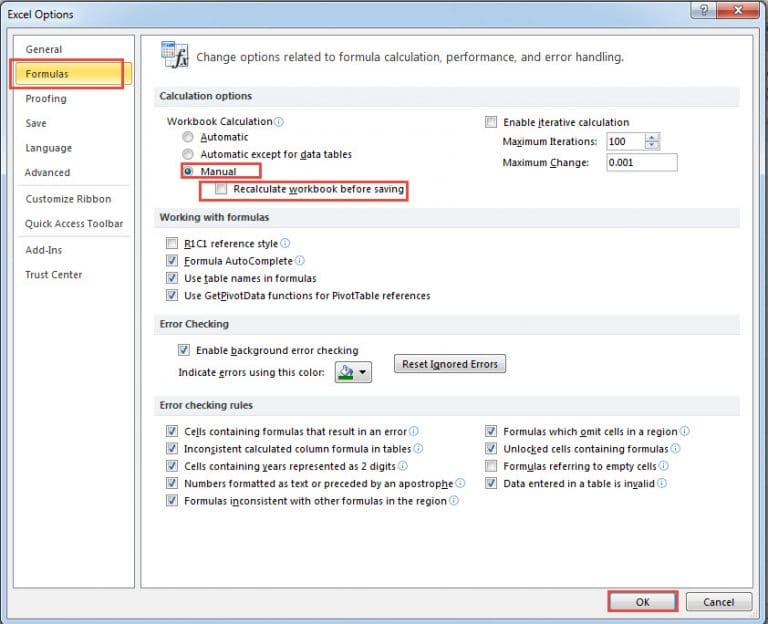The image size is (768, 624).
Task: Click the Maximum Change input field
Action: coord(642,163)
